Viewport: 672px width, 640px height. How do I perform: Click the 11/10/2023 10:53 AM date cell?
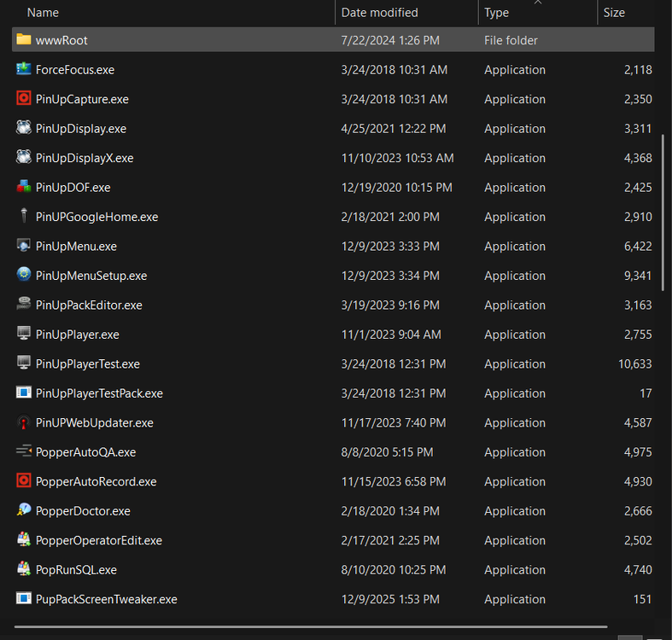point(397,158)
